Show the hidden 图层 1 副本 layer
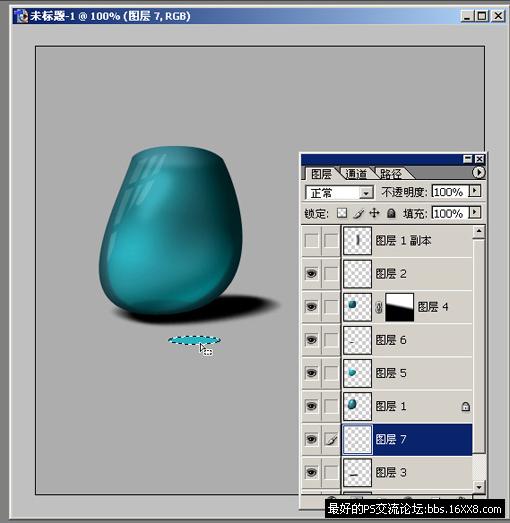The height and width of the screenshot is (523, 510). (312, 240)
